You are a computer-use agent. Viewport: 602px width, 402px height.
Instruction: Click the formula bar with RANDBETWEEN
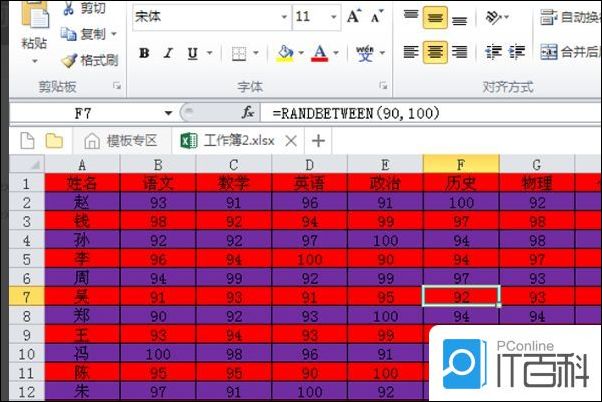click(431, 113)
